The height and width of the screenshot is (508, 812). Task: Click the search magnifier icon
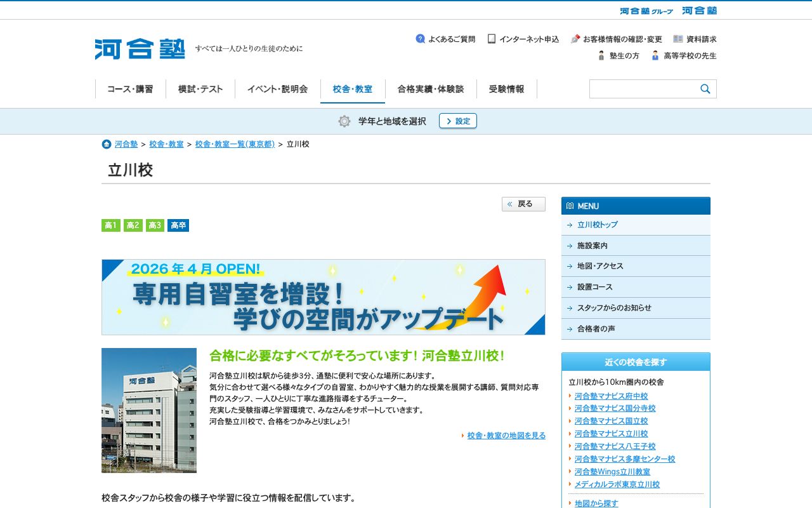[705, 89]
